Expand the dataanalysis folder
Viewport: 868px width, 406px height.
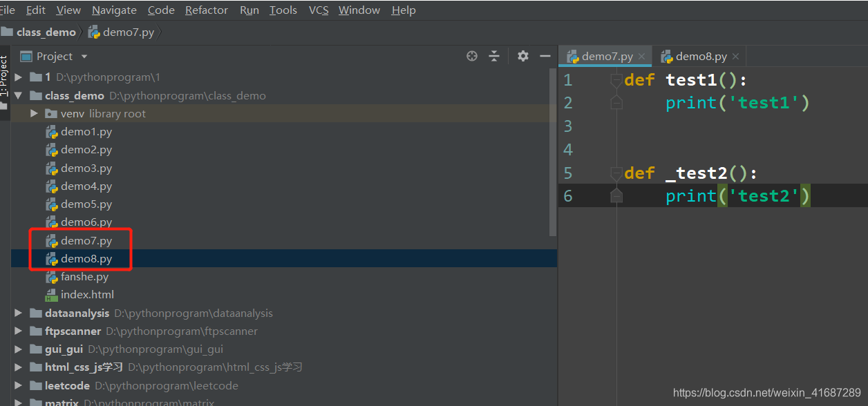[19, 313]
